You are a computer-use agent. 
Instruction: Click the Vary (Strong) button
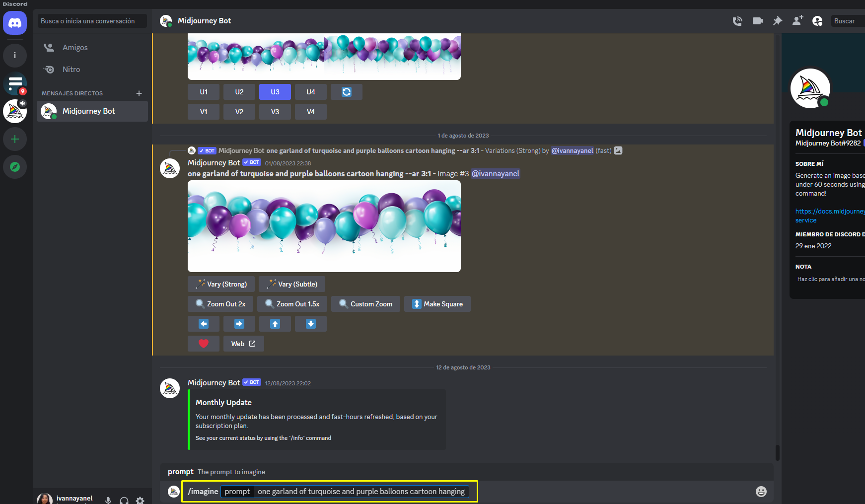click(221, 284)
